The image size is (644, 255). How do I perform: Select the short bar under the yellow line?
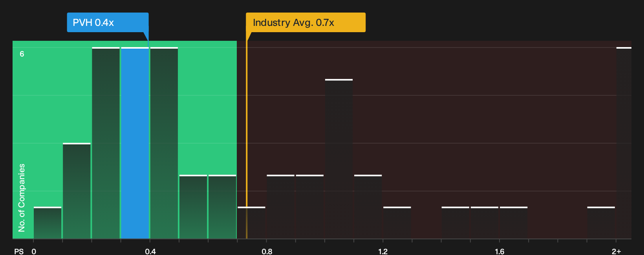click(251, 223)
